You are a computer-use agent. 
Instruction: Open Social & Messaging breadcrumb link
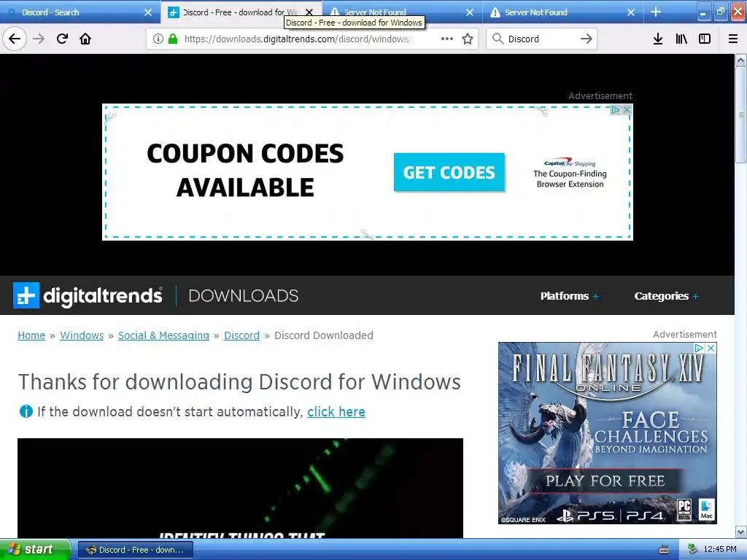click(x=163, y=335)
